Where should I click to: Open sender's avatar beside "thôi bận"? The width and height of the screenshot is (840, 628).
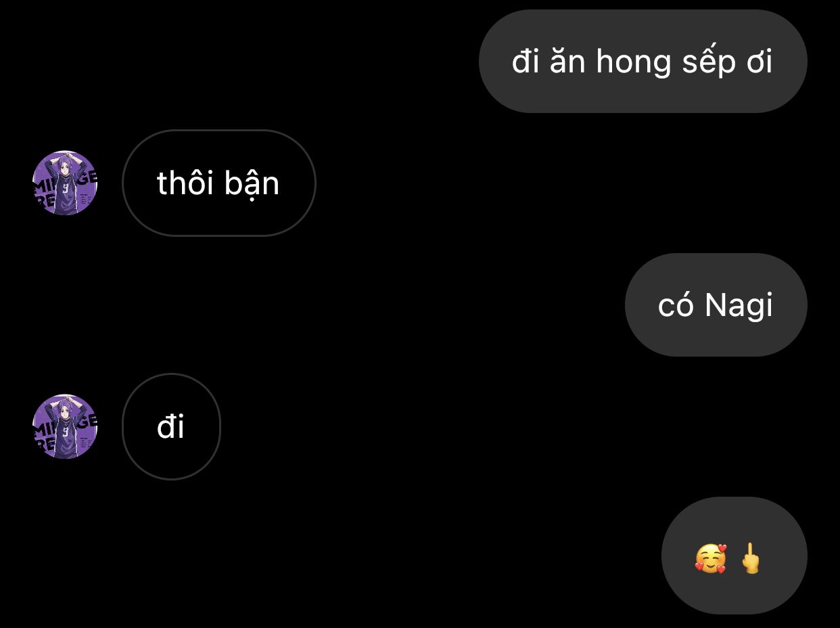click(65, 183)
